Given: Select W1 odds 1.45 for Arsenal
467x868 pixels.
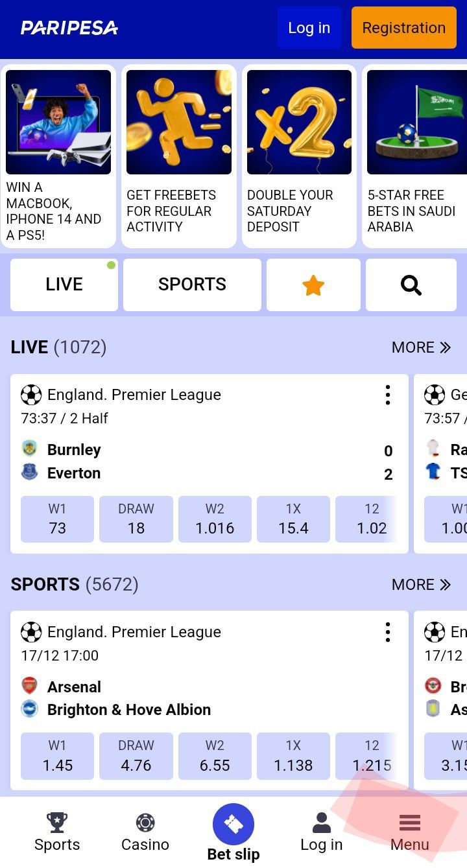Looking at the screenshot, I should point(58,756).
